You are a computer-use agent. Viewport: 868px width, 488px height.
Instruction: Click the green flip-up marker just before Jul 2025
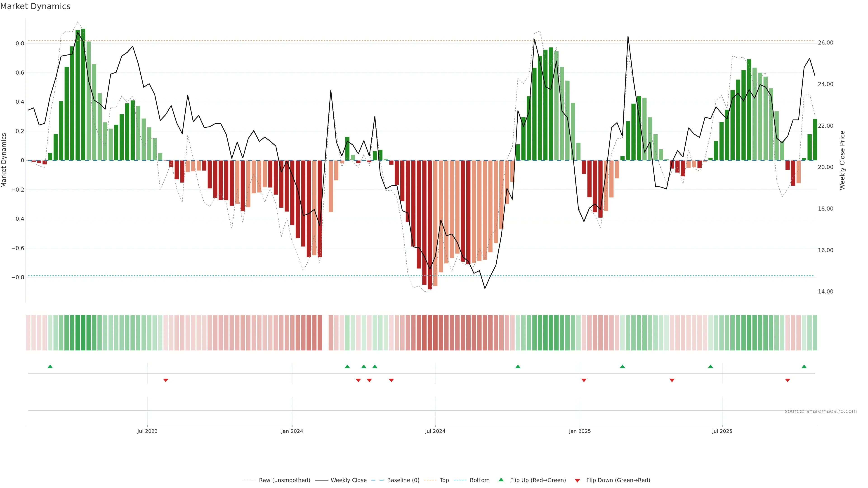[x=710, y=366]
